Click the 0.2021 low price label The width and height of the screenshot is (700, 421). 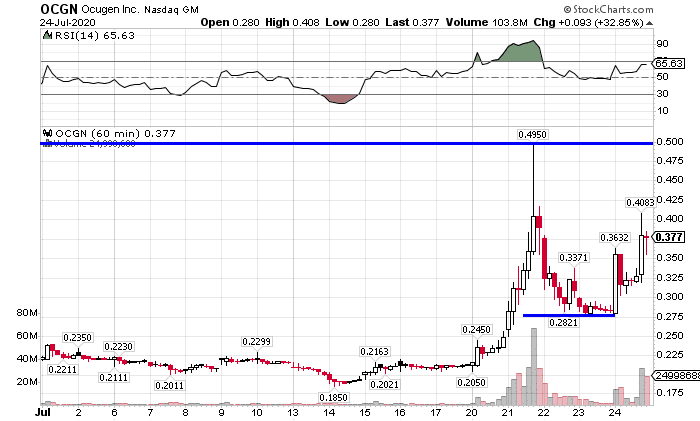384,384
